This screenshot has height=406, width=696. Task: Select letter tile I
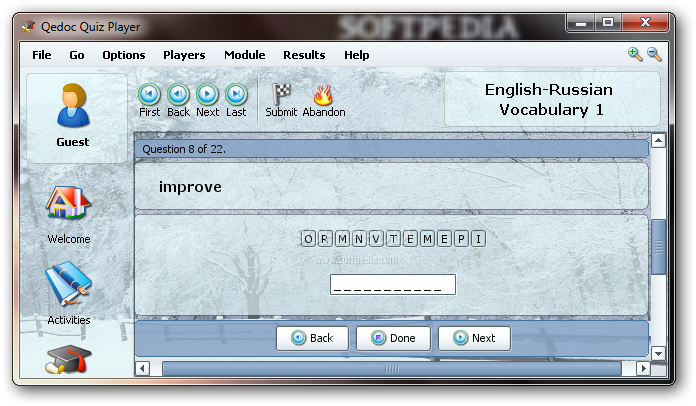tap(478, 239)
